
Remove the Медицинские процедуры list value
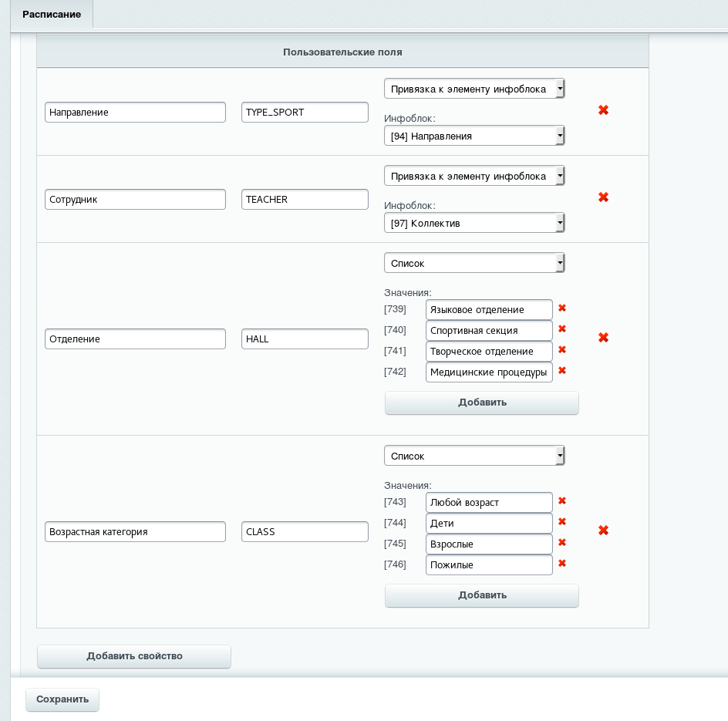(561, 370)
